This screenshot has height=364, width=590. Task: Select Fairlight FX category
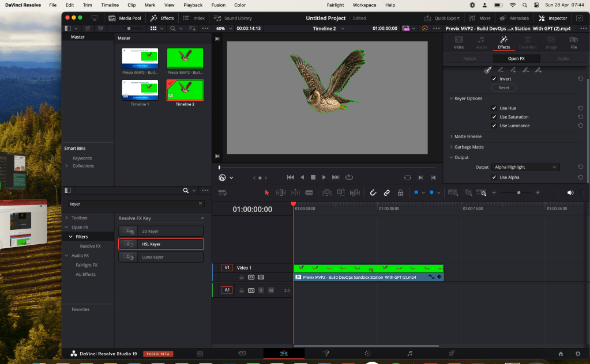point(86,265)
